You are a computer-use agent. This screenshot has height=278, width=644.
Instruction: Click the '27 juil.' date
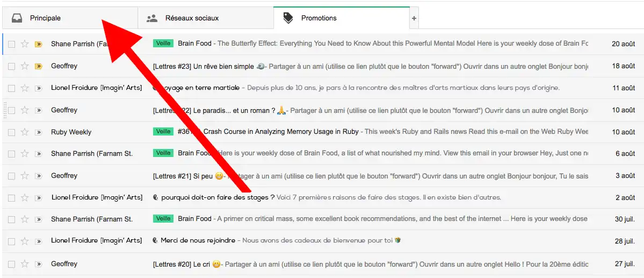pyautogui.click(x=625, y=264)
